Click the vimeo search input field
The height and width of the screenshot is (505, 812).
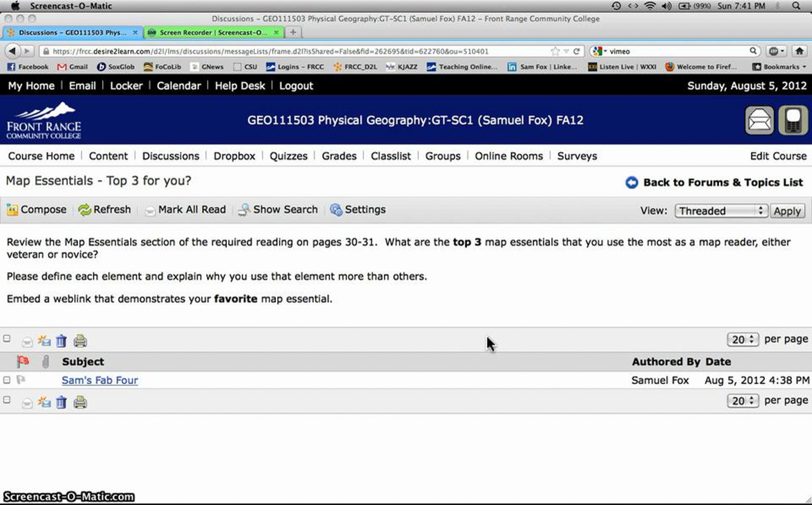(x=677, y=51)
